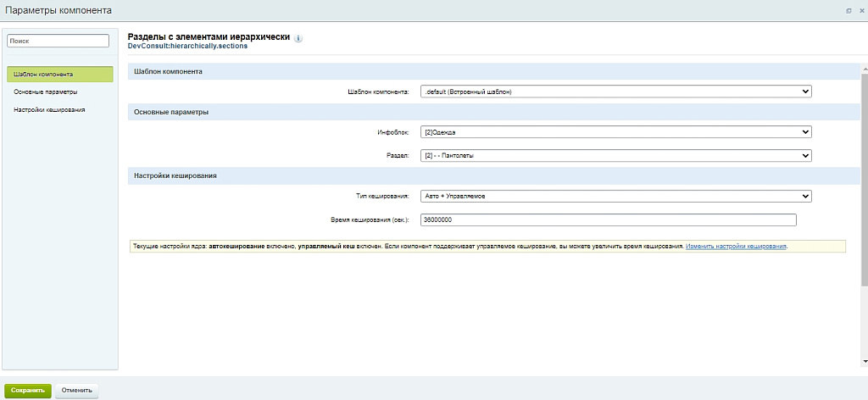Image resolution: width=868 pixels, height=400 pixels.
Task: Focus the Поиск search field
Action: [x=58, y=41]
